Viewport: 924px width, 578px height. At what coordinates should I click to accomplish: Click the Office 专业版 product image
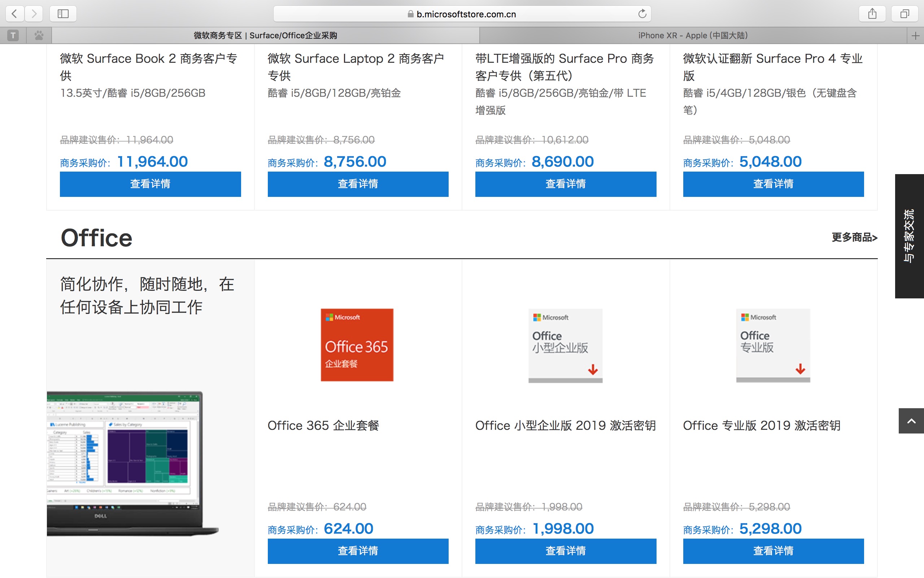click(773, 346)
